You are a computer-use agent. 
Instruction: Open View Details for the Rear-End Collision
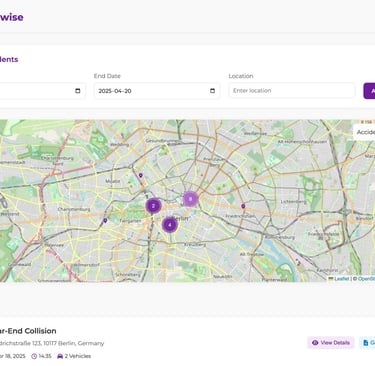pyautogui.click(x=331, y=343)
